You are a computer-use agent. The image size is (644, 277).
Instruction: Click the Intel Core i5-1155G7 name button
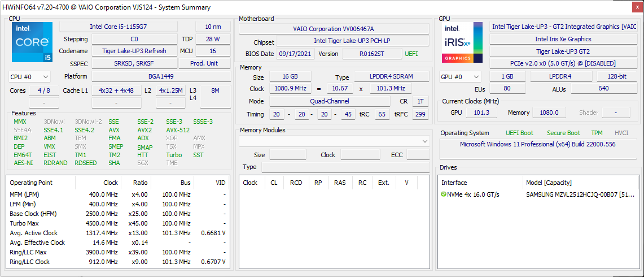pos(119,27)
